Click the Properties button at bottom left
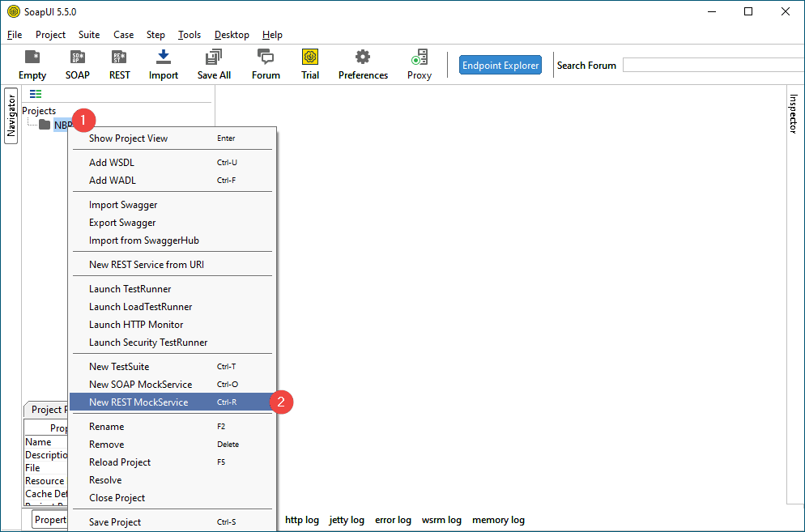The width and height of the screenshot is (805, 532). tap(49, 520)
